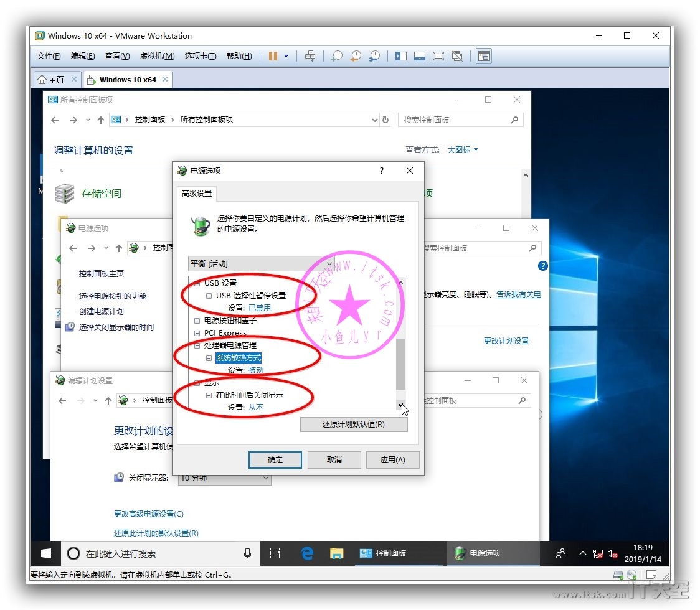The width and height of the screenshot is (700, 610).
Task: Confirm with the 确定 button
Action: pos(275,459)
